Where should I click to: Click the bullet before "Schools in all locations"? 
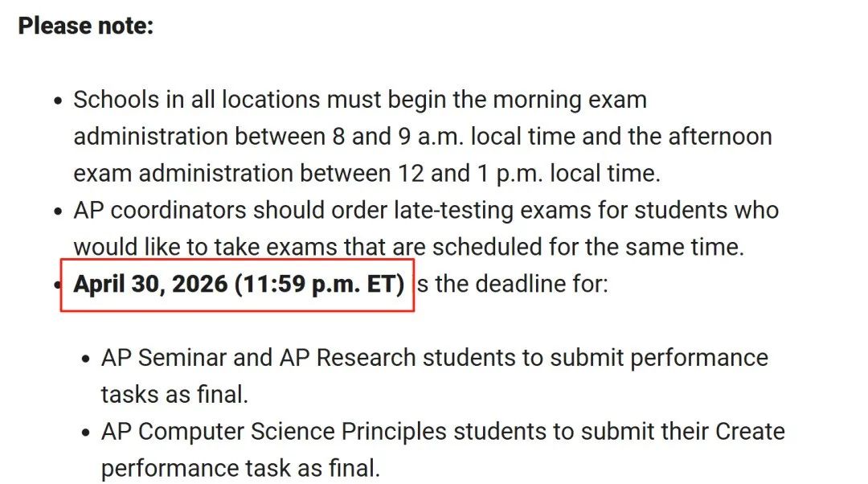click(58, 101)
